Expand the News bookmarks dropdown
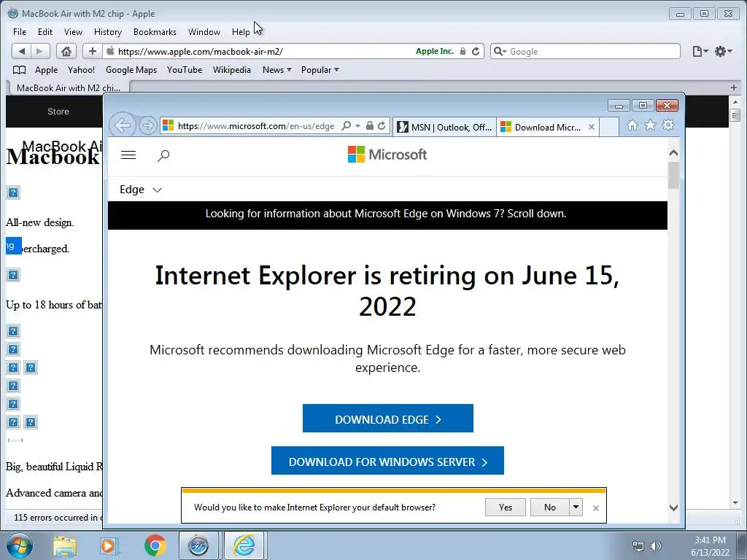The width and height of the screenshot is (747, 560). tap(276, 70)
